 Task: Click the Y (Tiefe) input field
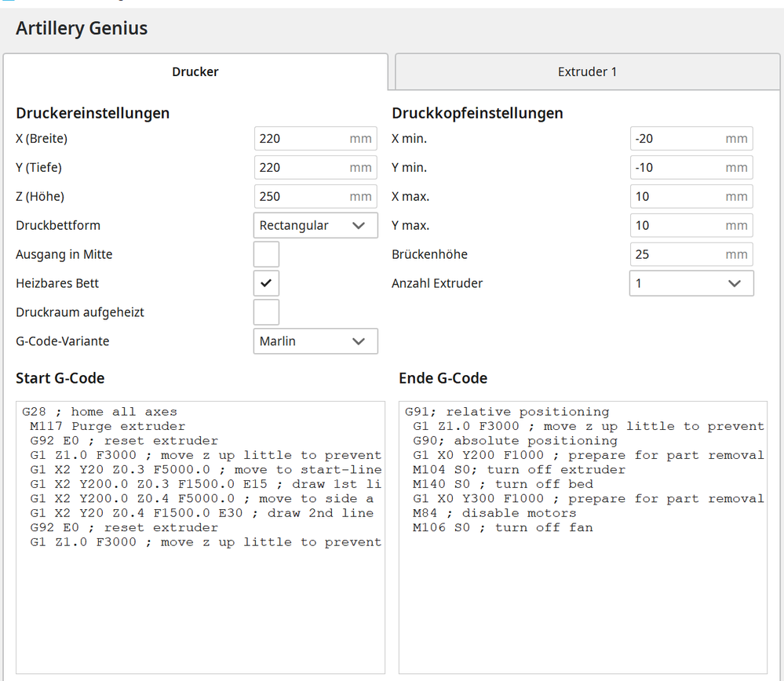315,167
